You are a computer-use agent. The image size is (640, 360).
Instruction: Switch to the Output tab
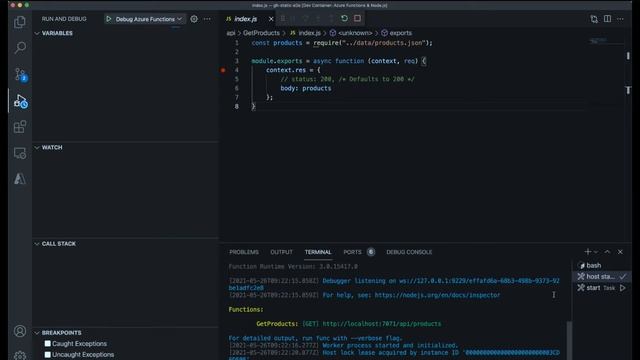pyautogui.click(x=281, y=252)
